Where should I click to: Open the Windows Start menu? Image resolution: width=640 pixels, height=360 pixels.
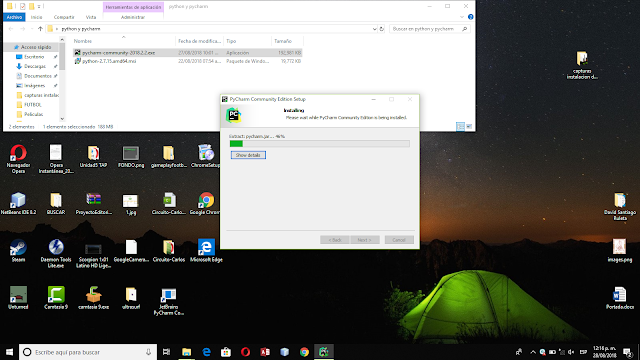coord(9,352)
